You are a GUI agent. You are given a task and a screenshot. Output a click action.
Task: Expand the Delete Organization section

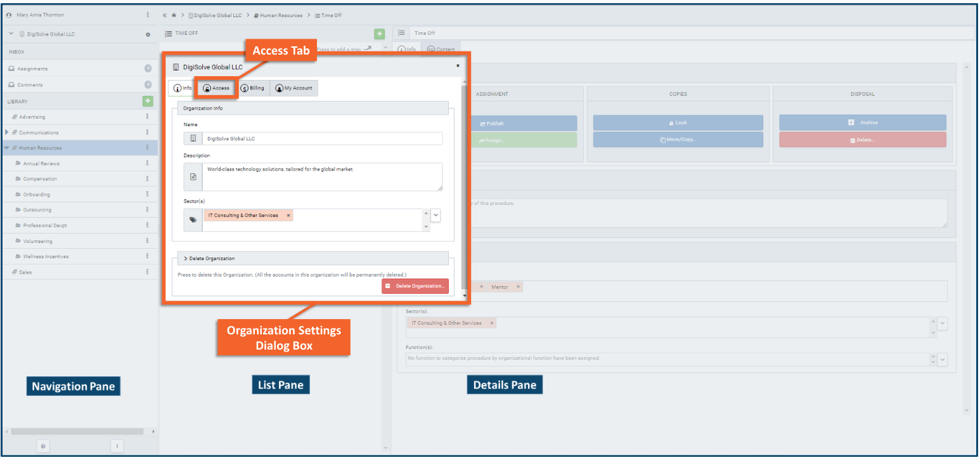186,258
